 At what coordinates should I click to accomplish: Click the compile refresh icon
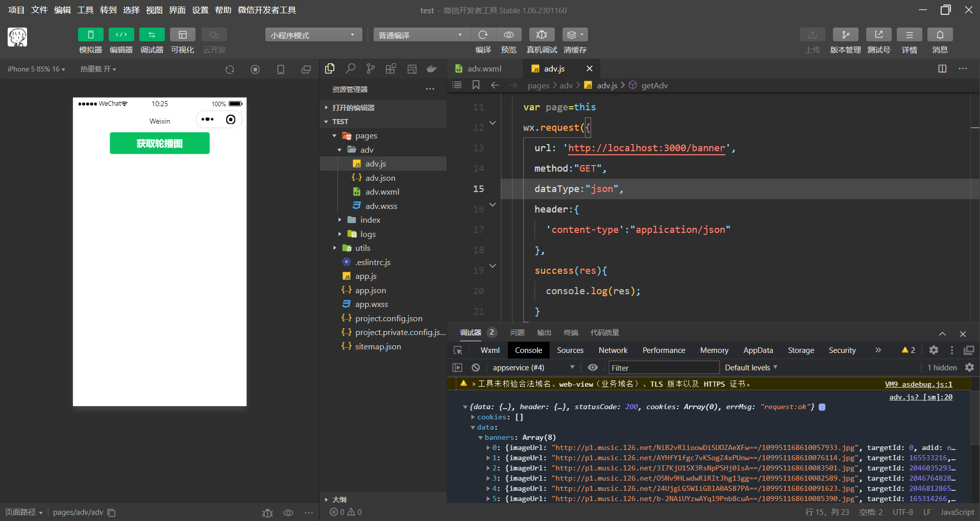pyautogui.click(x=483, y=35)
